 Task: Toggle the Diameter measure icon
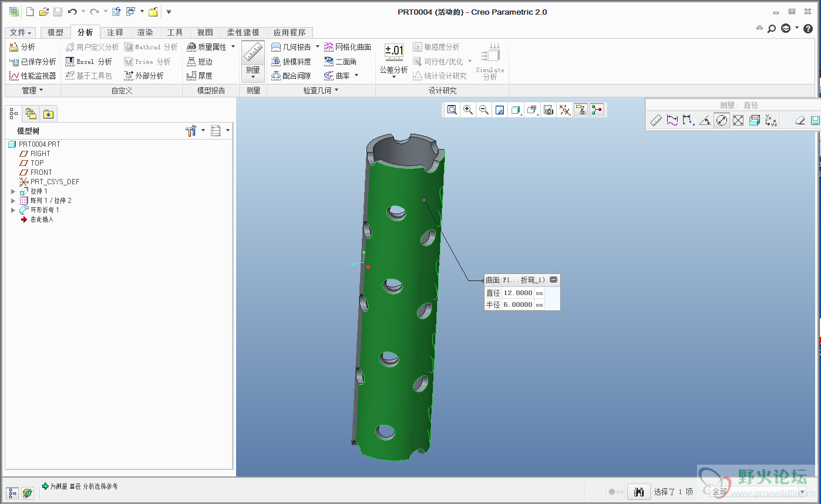pos(722,120)
